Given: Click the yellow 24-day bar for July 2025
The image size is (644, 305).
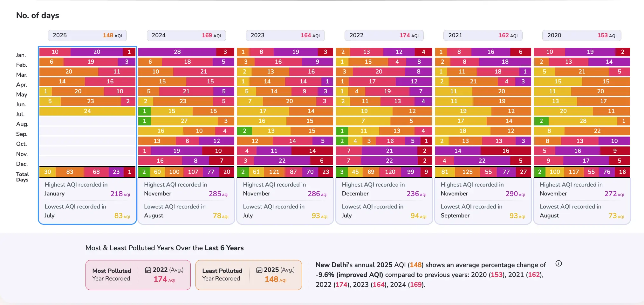Looking at the screenshot, I should click(x=87, y=111).
